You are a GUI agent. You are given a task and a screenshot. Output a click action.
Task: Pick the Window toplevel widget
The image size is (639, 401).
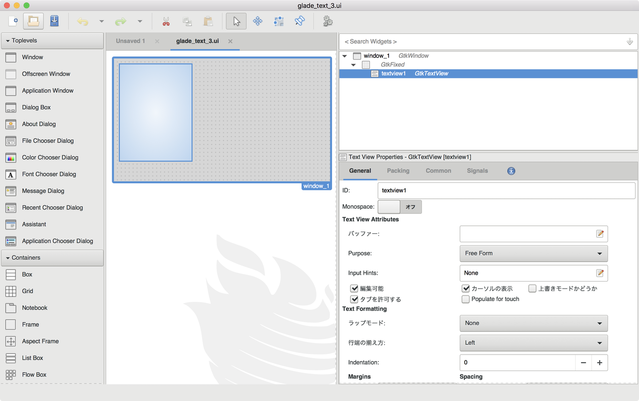coord(52,57)
